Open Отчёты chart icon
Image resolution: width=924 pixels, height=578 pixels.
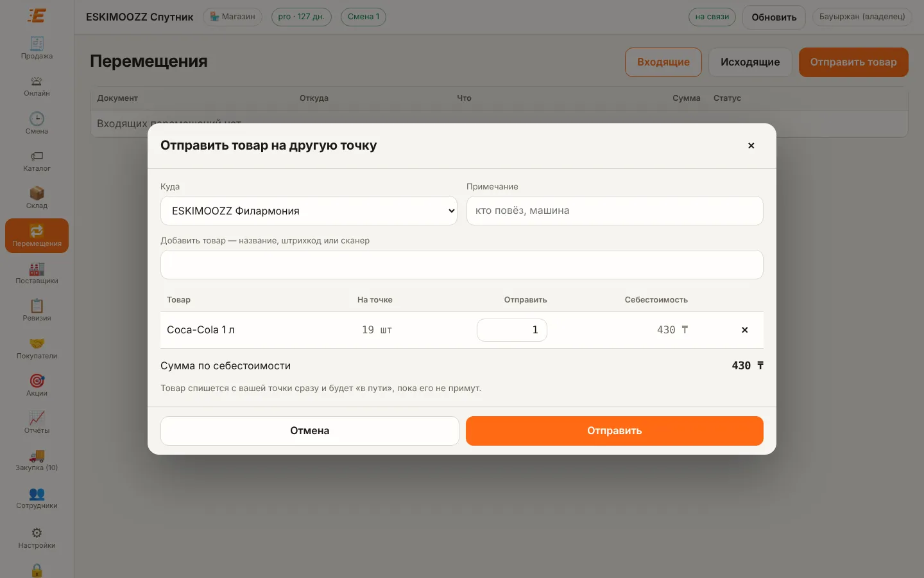pos(37,418)
